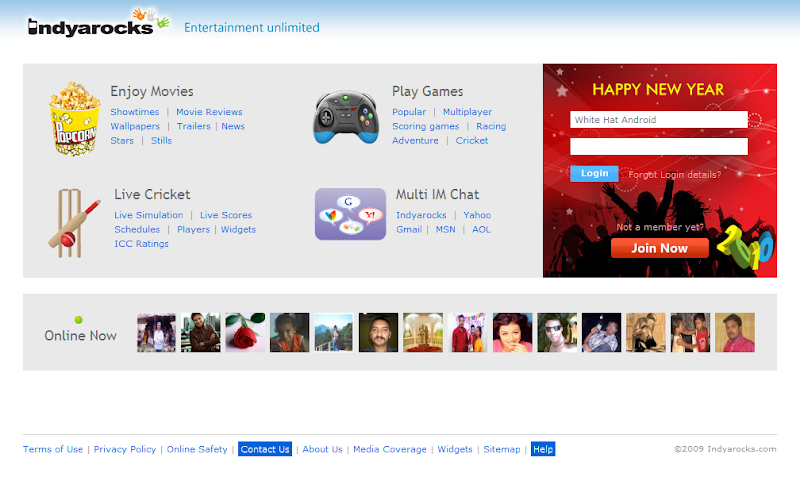
Task: Open MSN chat link
Action: [445, 229]
